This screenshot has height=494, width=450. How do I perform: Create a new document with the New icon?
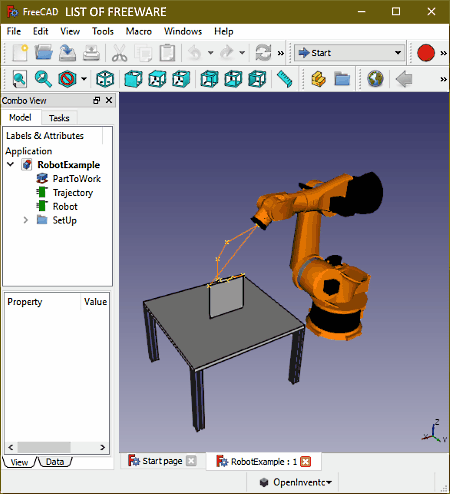[x=20, y=53]
